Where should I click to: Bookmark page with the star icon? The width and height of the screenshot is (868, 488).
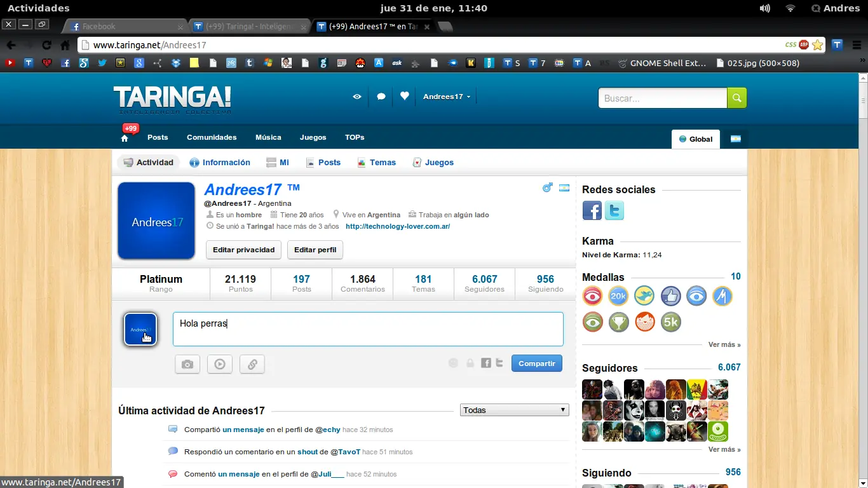(817, 44)
